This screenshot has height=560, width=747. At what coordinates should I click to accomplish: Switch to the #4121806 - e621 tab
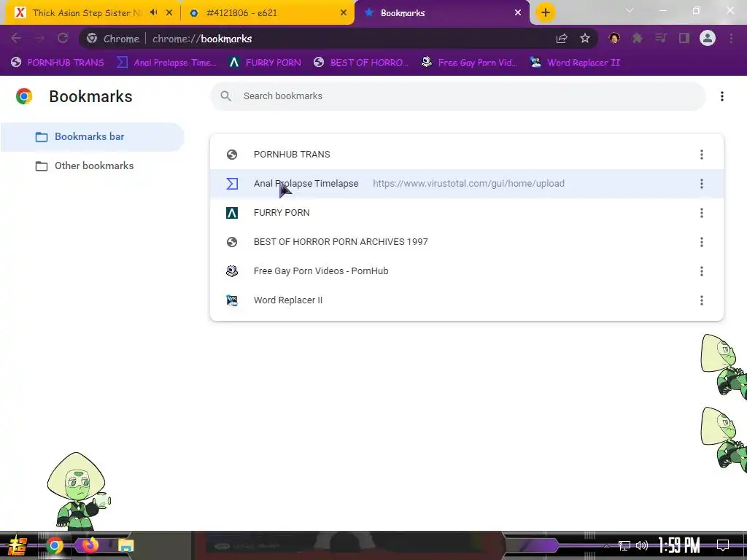pos(268,13)
